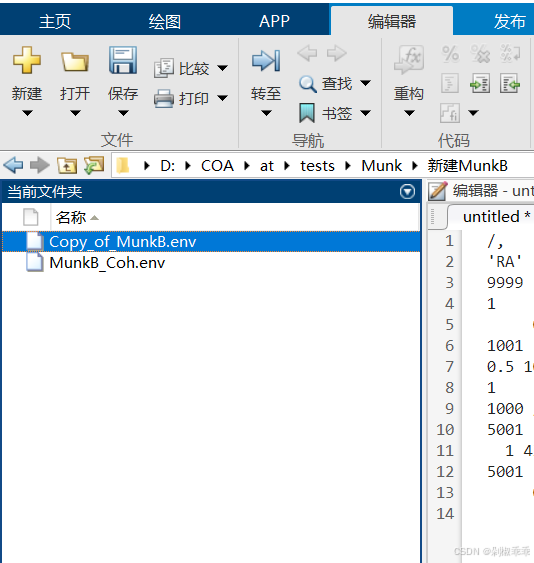Image resolution: width=534 pixels, height=563 pixels.
Task: Open the Refactor (重构) dropdown arrow
Action: (x=409, y=113)
